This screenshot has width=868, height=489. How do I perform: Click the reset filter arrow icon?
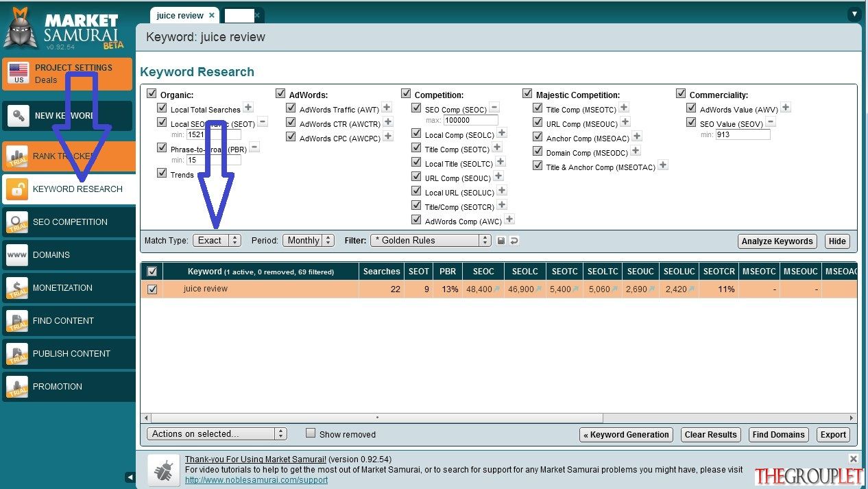(x=514, y=241)
